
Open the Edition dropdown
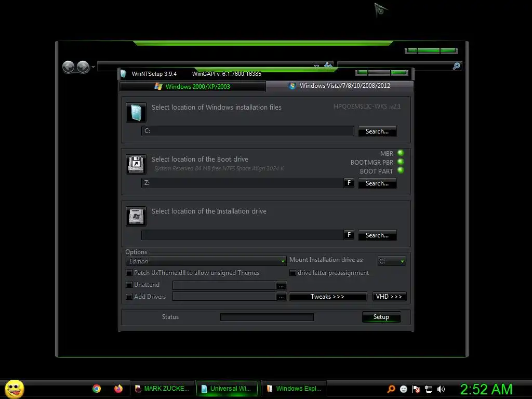pyautogui.click(x=206, y=261)
